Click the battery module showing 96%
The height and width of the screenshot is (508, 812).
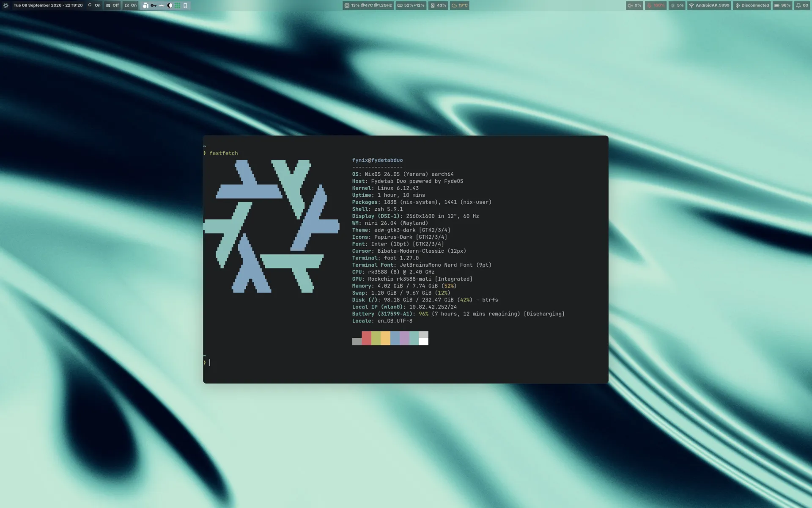(x=782, y=6)
